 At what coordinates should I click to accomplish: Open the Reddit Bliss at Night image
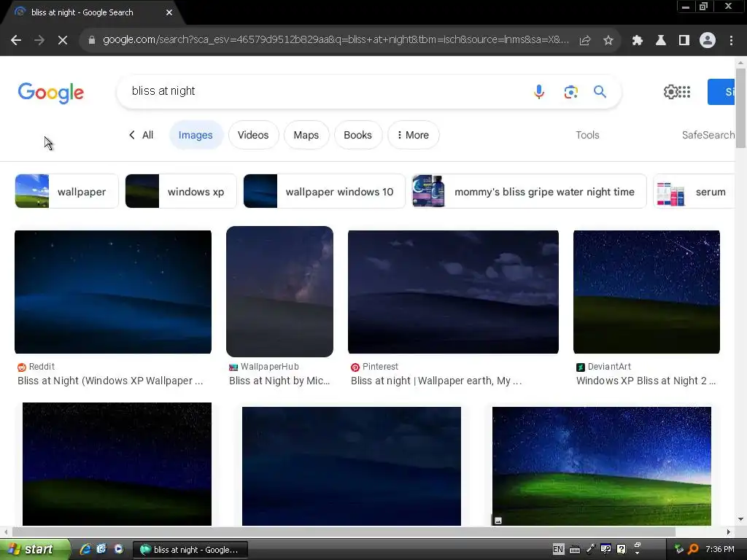(x=113, y=292)
